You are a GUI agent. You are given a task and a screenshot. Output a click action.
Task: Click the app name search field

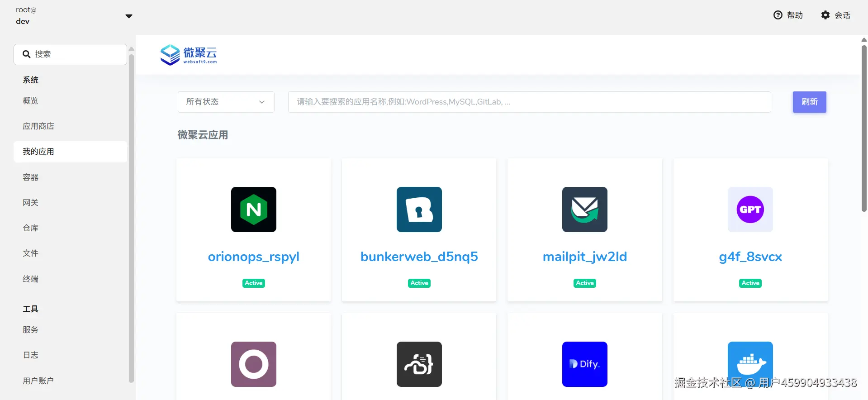pyautogui.click(x=529, y=102)
